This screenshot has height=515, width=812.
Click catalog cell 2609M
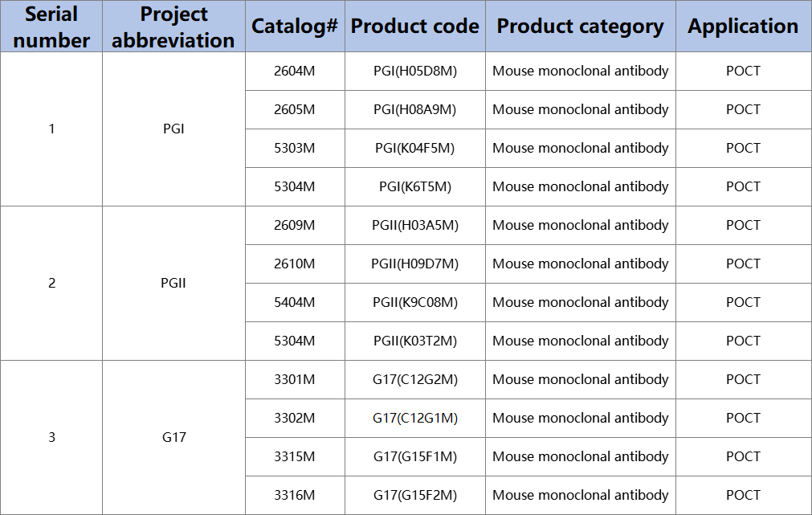(295, 226)
